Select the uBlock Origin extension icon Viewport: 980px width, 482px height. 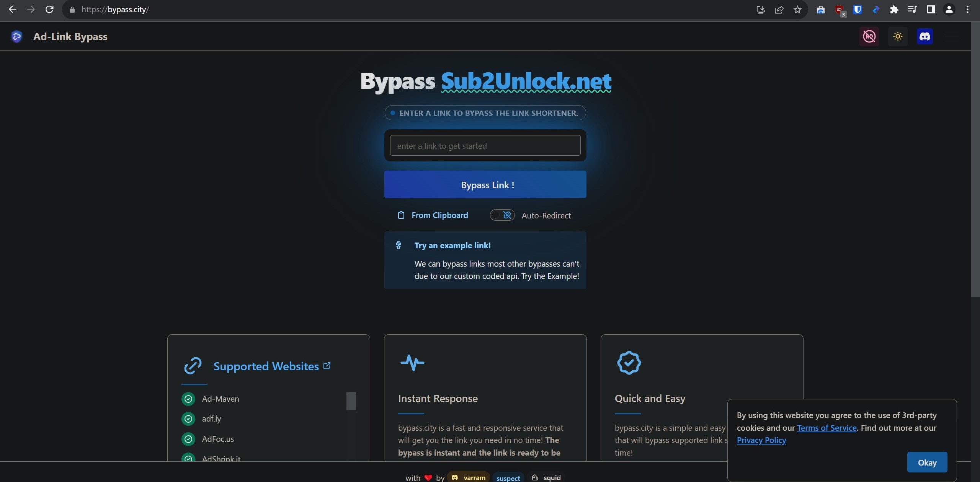[839, 10]
